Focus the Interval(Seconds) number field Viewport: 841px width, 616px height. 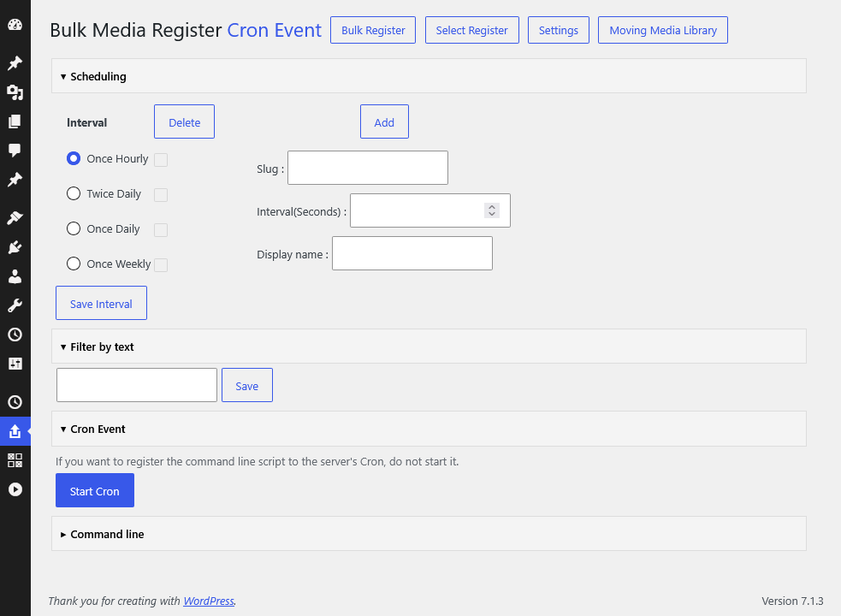click(430, 210)
